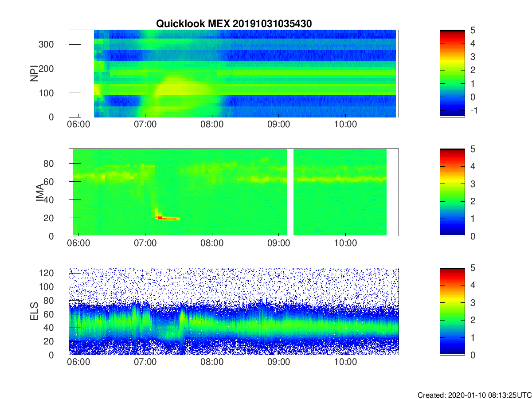Click the 0 label on the IMA colorbar
Screen dimensions: 532x399
point(472,236)
